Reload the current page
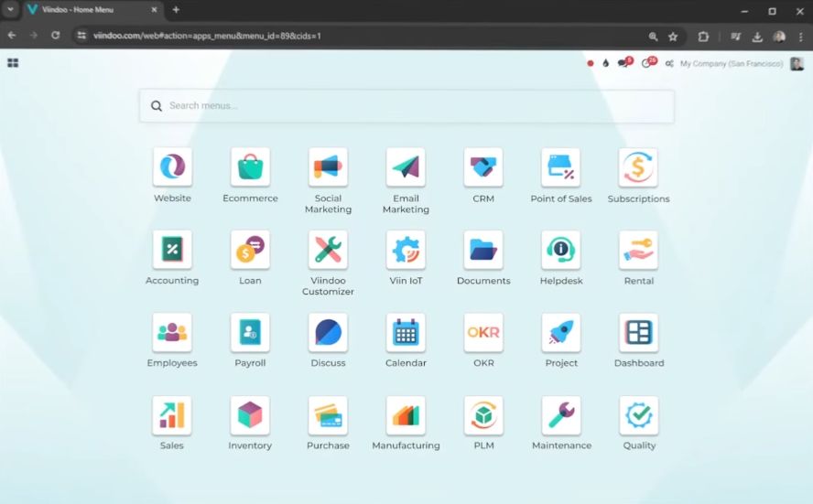The height and width of the screenshot is (504, 813). (x=56, y=36)
